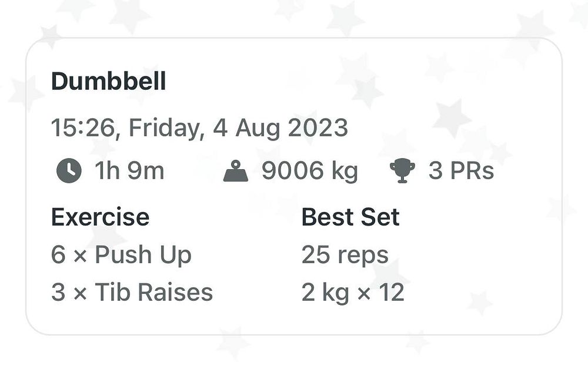588x369 pixels.
Task: Click the 2 kg × 12 best set
Action: (353, 292)
